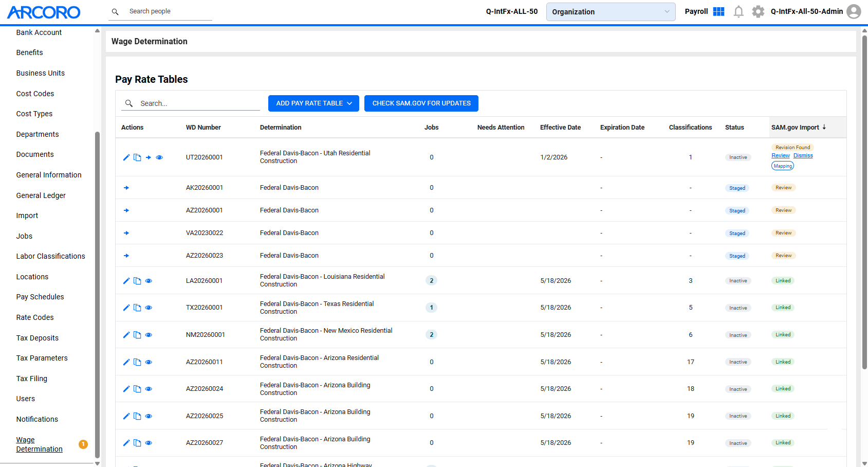Click the Search people field
The height and width of the screenshot is (467, 868).
pyautogui.click(x=160, y=11)
